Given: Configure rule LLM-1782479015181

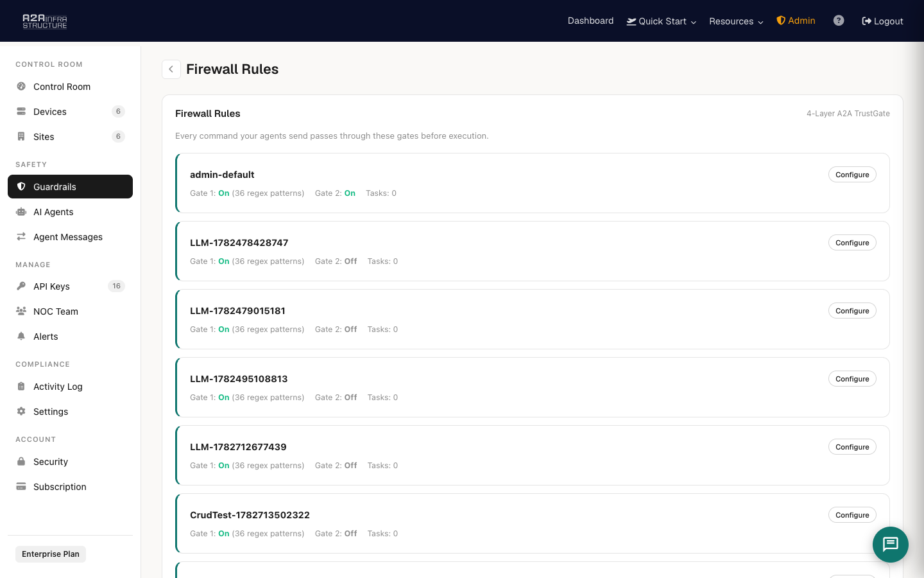Looking at the screenshot, I should tap(852, 311).
